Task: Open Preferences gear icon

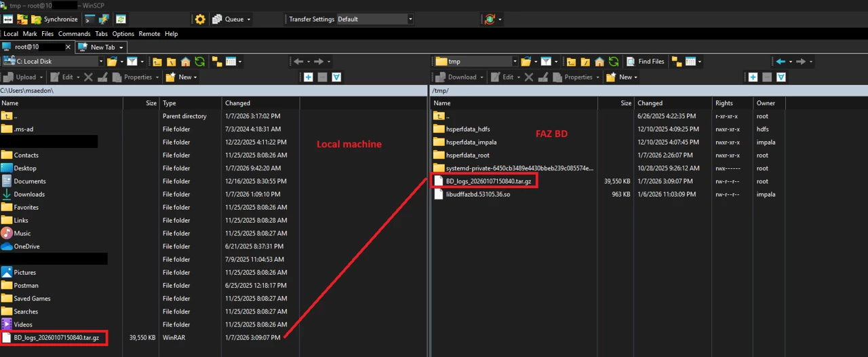Action: click(x=200, y=19)
